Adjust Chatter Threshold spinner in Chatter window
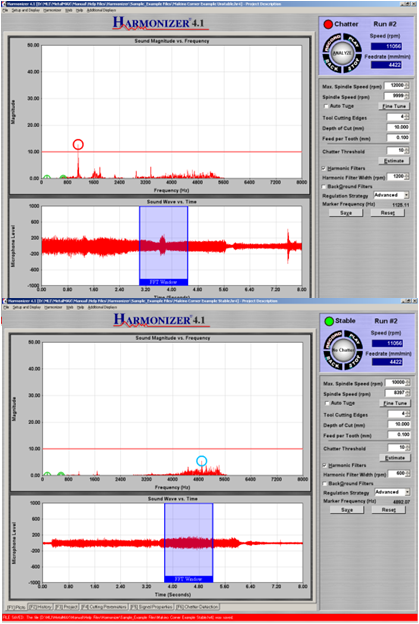Screen dimensions: 419x624 407,151
